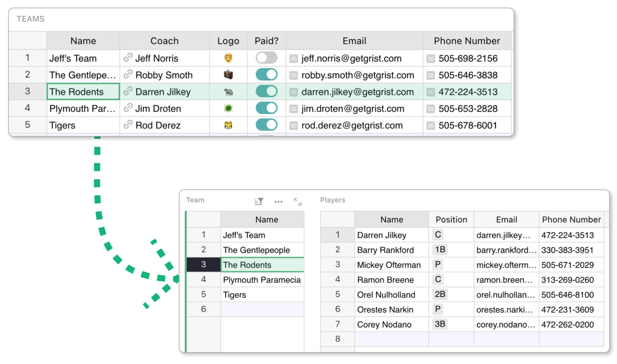Click the P position tag for Mickey Ofterman

[x=438, y=264]
